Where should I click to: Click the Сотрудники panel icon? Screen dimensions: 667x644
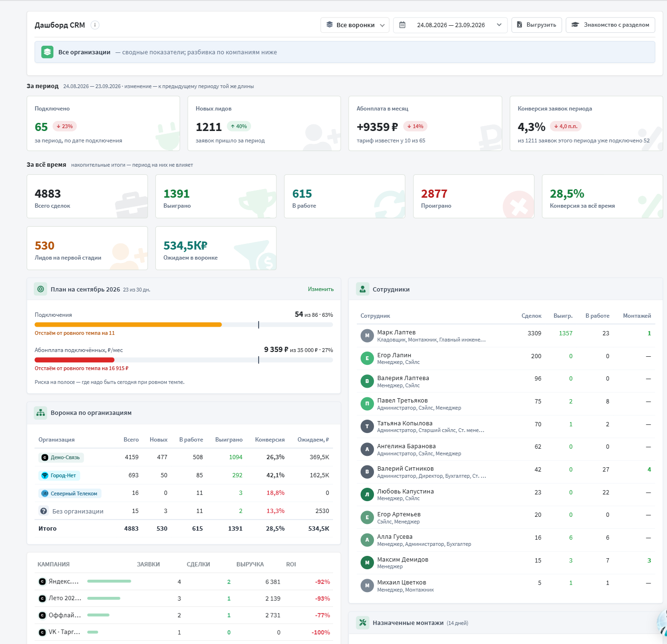pyautogui.click(x=363, y=289)
